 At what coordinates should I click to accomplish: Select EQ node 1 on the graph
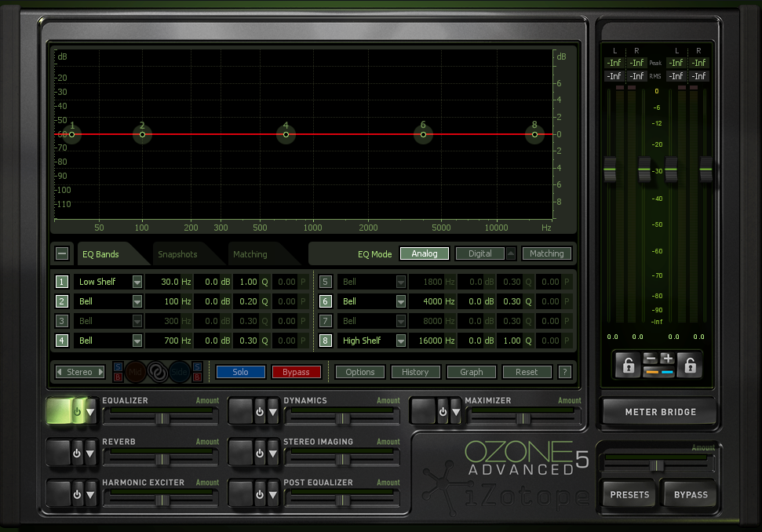[72, 135]
